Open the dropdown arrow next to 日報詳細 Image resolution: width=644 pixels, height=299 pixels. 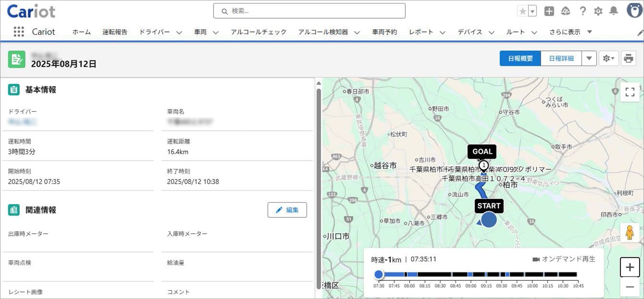(589, 58)
